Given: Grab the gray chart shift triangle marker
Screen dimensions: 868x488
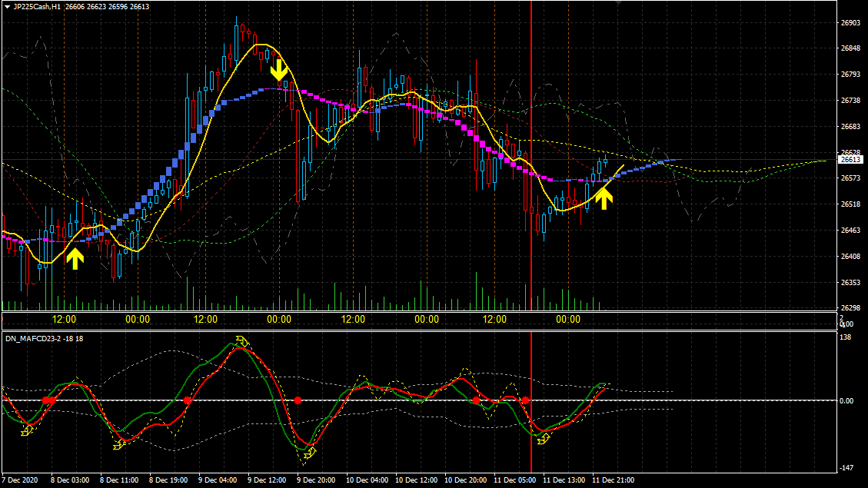Looking at the screenshot, I should pos(619,3).
